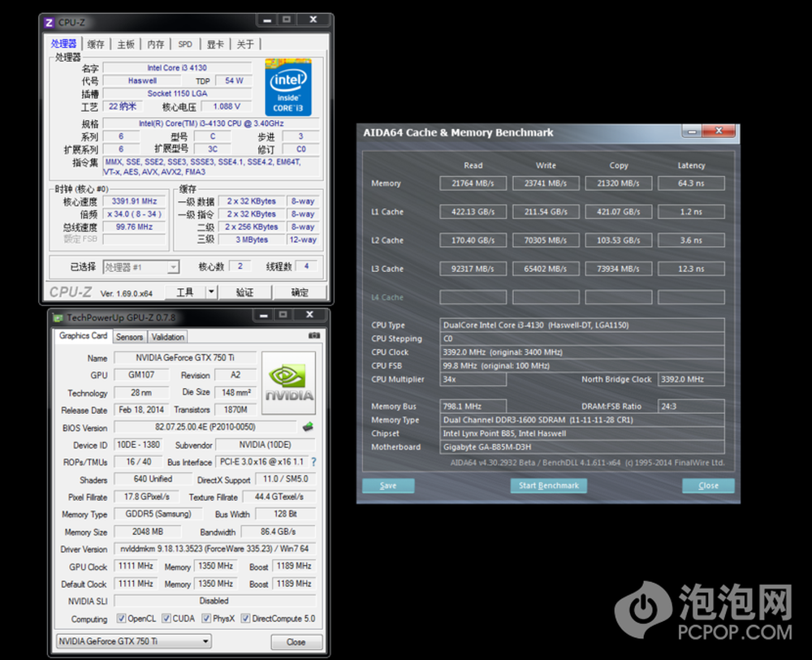Click the core speed value 3391.91 MHz
This screenshot has height=660, width=812.
point(134,201)
